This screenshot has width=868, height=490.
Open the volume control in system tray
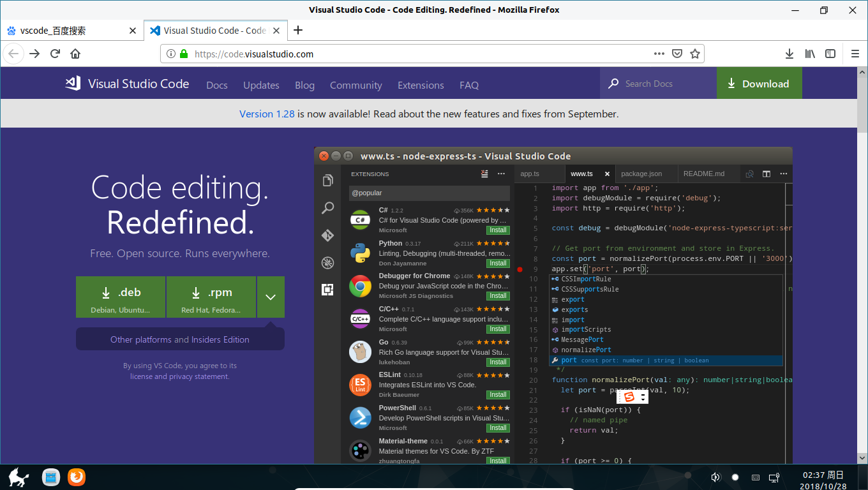pyautogui.click(x=715, y=477)
